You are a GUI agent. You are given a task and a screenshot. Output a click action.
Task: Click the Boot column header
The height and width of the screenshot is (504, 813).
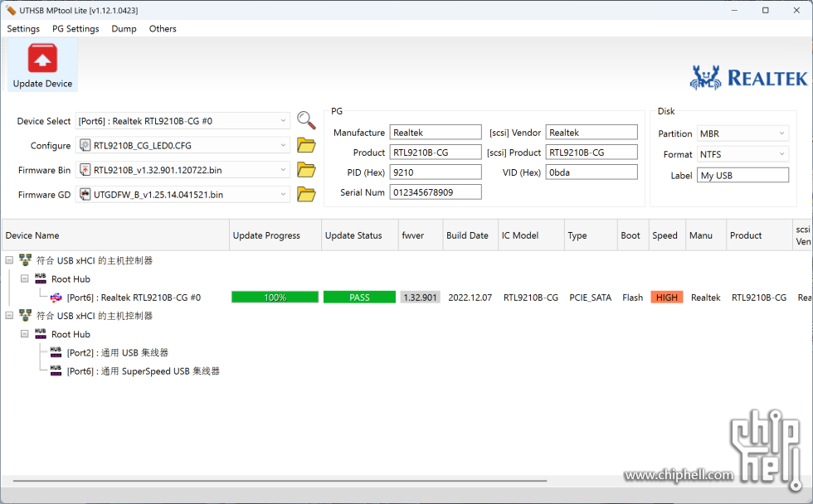tap(633, 235)
